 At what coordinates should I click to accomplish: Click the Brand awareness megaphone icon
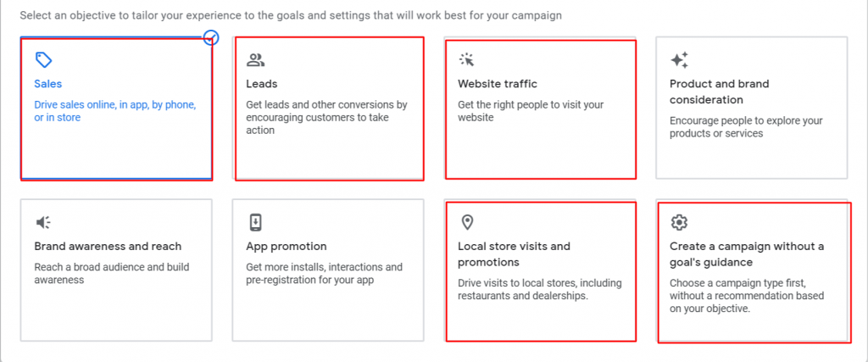(x=43, y=222)
